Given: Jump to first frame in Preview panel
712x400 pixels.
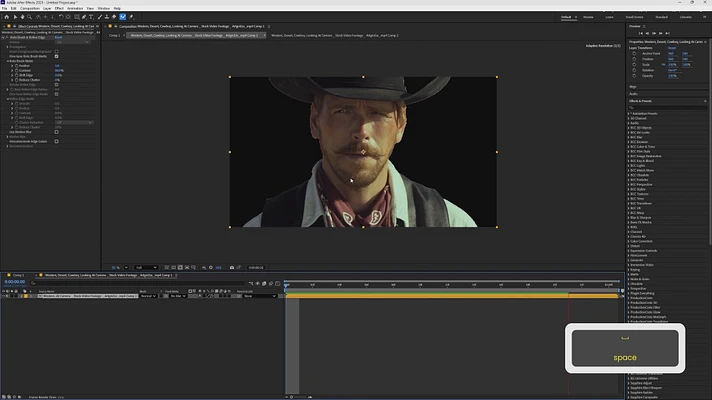Looking at the screenshot, I should coord(641,33).
